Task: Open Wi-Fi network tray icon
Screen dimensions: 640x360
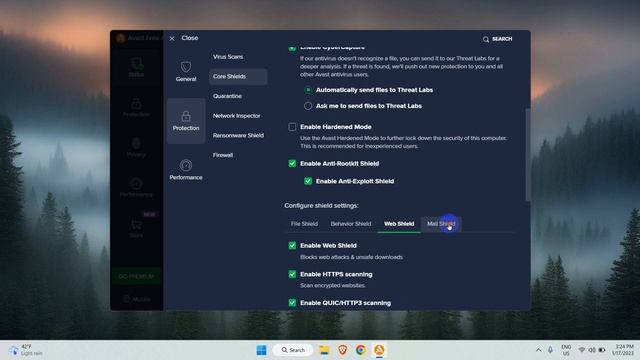Action: (x=582, y=350)
